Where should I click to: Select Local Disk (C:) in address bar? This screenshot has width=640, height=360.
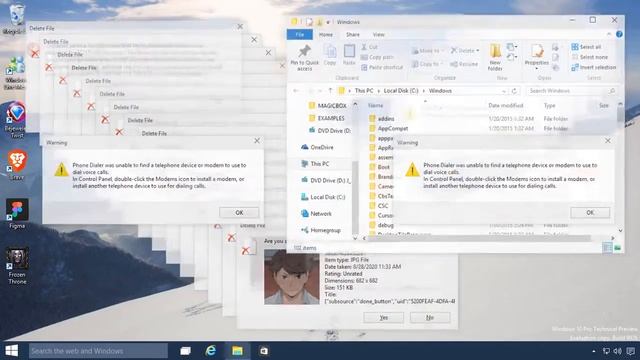point(401,91)
